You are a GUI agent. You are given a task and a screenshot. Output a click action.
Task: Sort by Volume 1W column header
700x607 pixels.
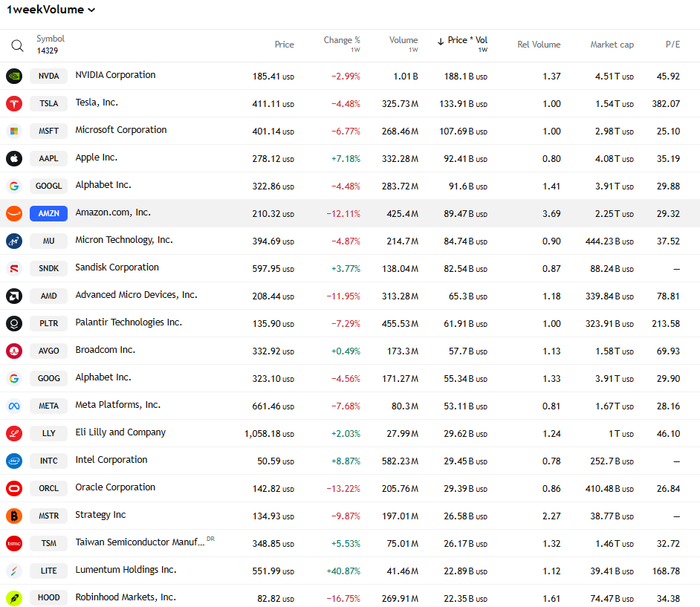click(x=403, y=44)
